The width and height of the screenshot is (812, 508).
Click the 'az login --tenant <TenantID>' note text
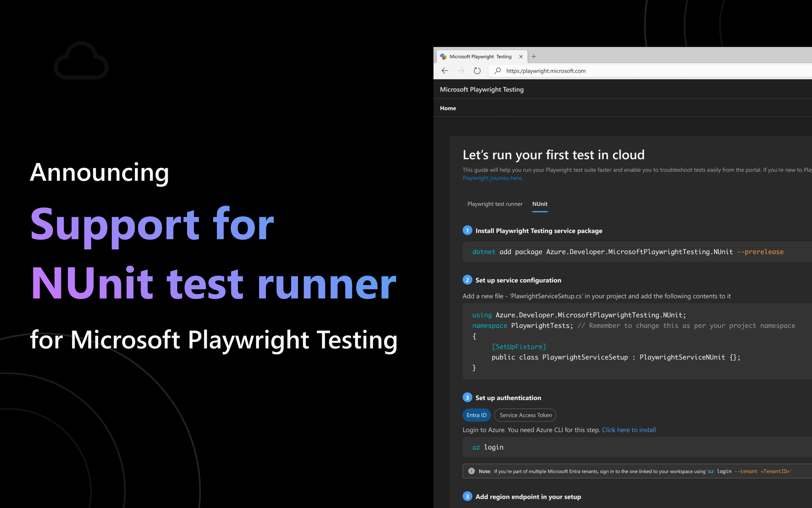(x=749, y=471)
